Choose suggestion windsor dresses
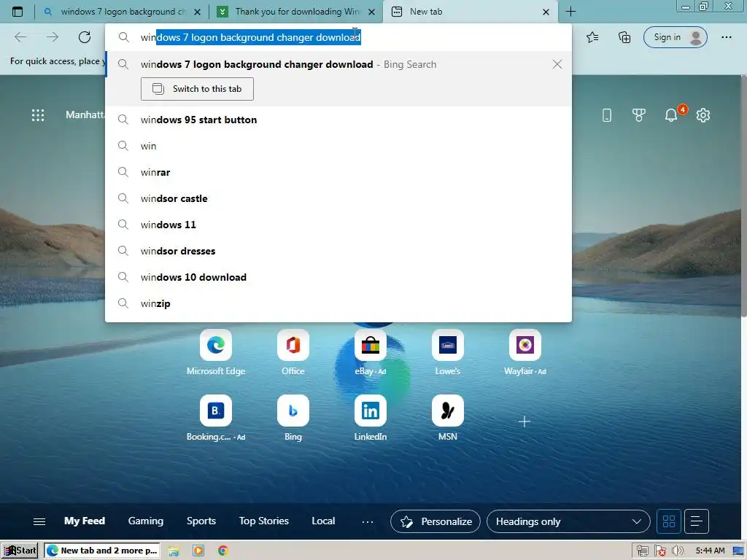The image size is (747, 560). click(338, 251)
